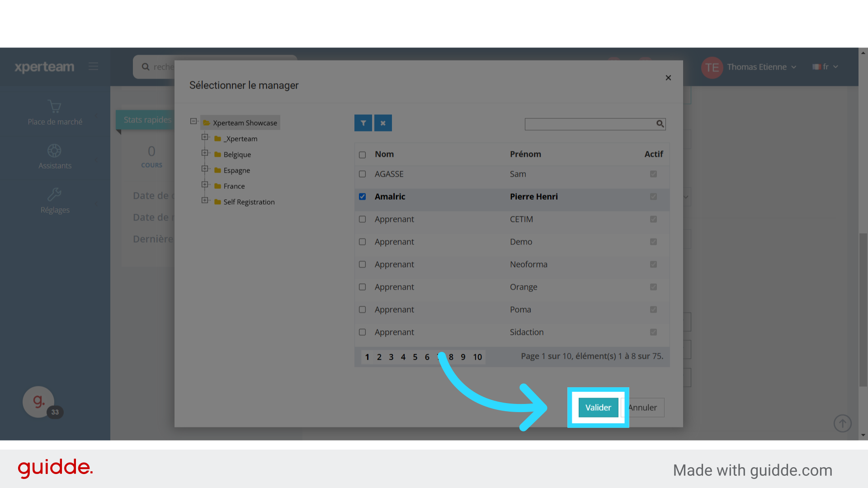Open Place de marché cart icon
The height and width of the screenshot is (488, 868).
pyautogui.click(x=55, y=107)
